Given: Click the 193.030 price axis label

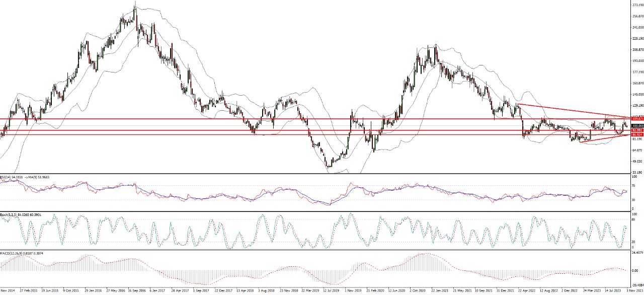Looking at the screenshot, I should click(x=637, y=61).
